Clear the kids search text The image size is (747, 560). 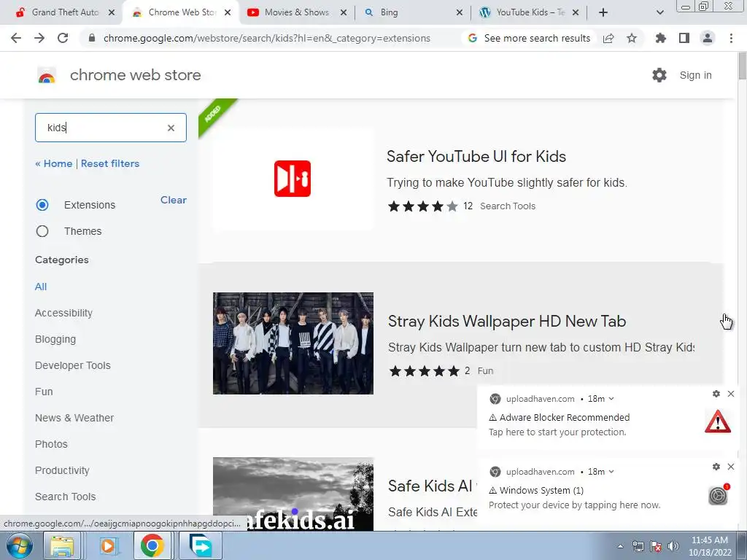[x=171, y=128]
